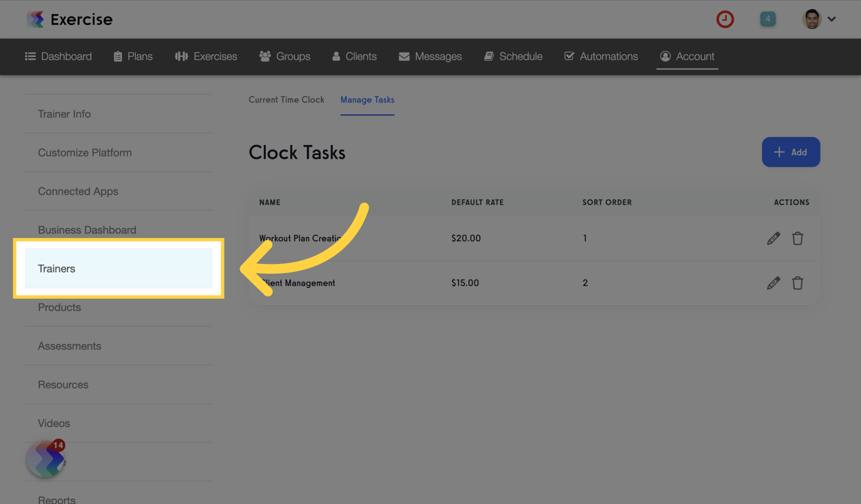This screenshot has height=504, width=861.
Task: Select the Manage Tasks tab
Action: (367, 100)
